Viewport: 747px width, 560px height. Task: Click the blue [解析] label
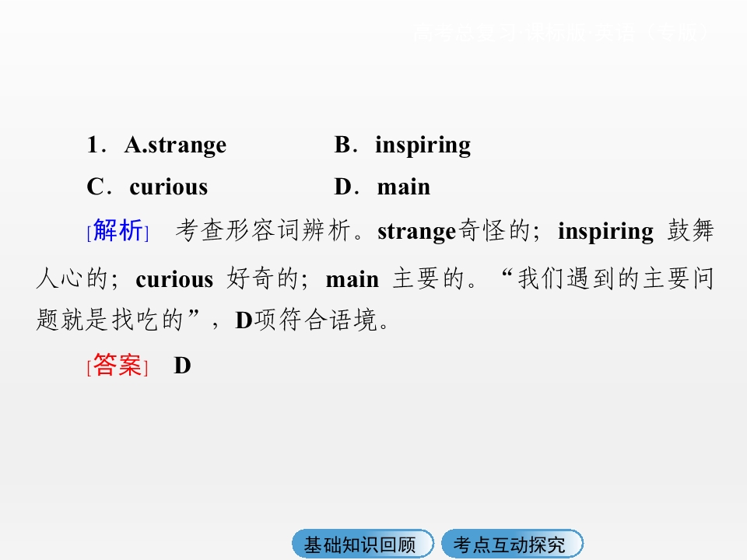118,231
